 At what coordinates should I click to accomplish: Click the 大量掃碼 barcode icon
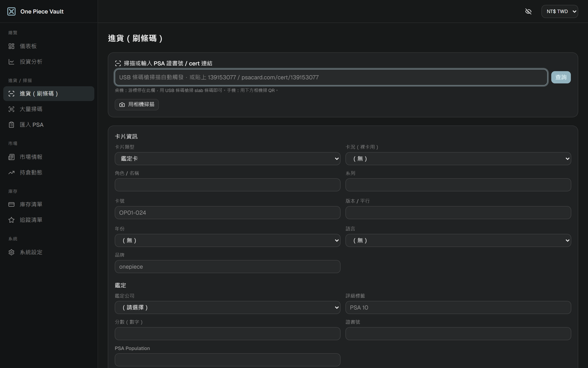point(11,109)
